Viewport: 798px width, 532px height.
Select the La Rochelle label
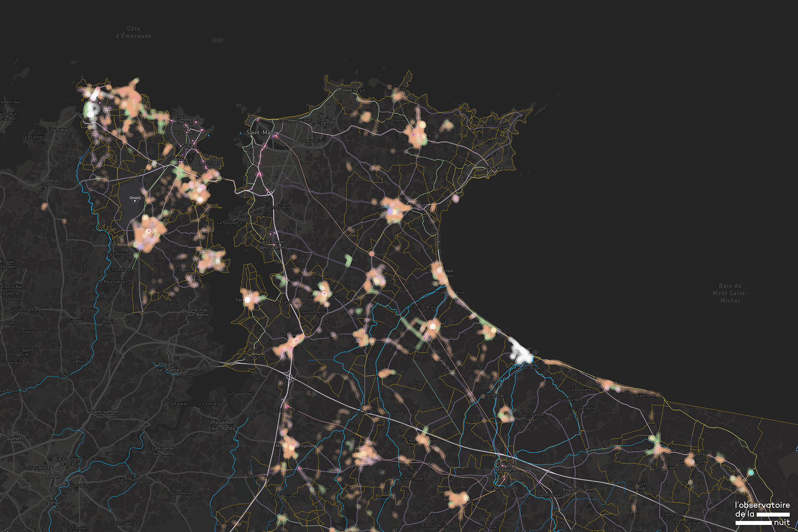tap(408, 469)
